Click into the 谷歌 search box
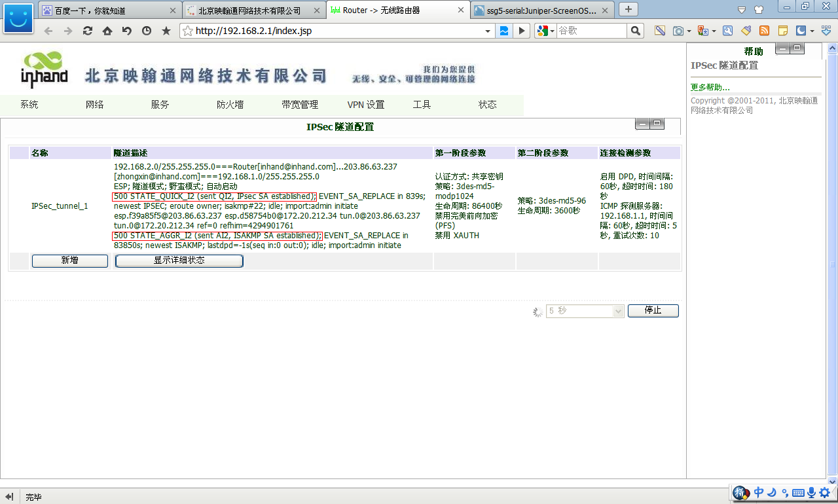Image resolution: width=838 pixels, height=504 pixels. [589, 31]
